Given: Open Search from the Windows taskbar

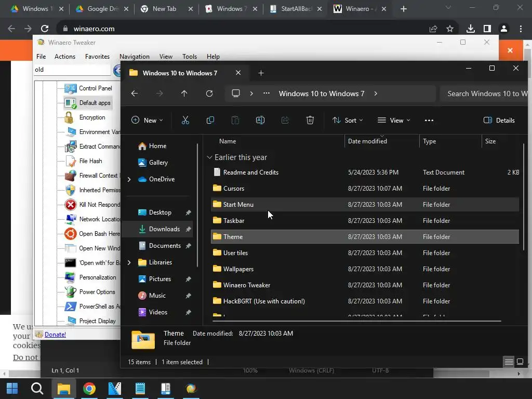Looking at the screenshot, I should coord(37,389).
